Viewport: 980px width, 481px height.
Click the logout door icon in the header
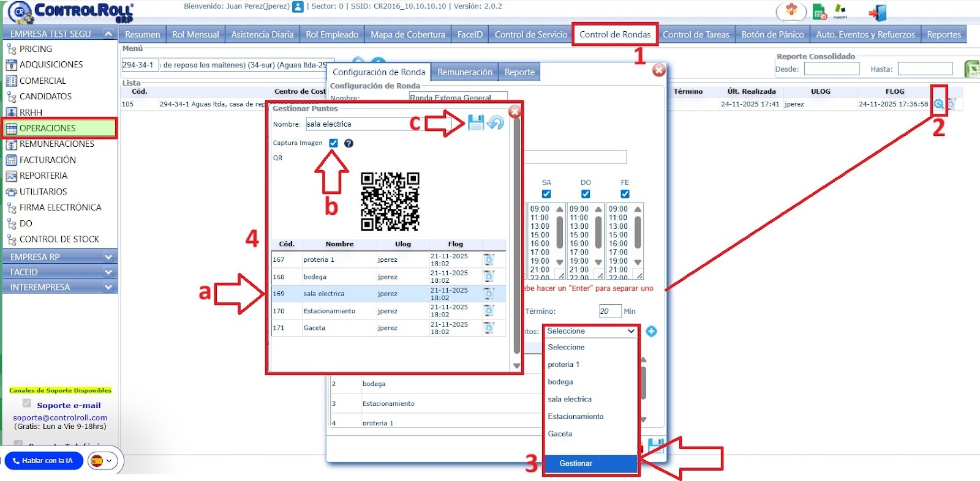[x=876, y=13]
